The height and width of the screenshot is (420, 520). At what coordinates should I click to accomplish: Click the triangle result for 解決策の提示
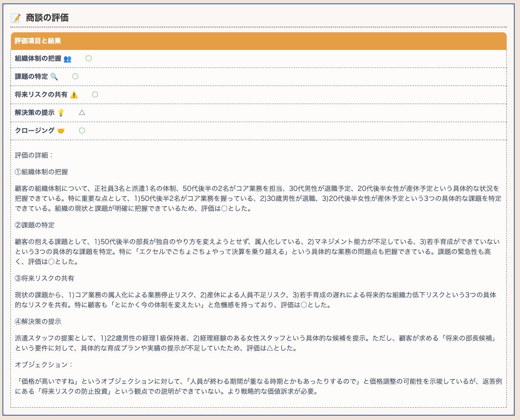pos(82,113)
